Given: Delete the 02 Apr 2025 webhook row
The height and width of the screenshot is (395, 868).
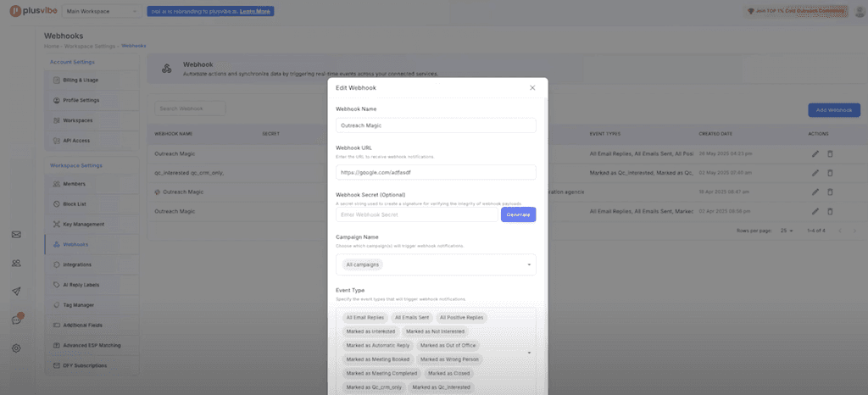Looking at the screenshot, I should (830, 211).
